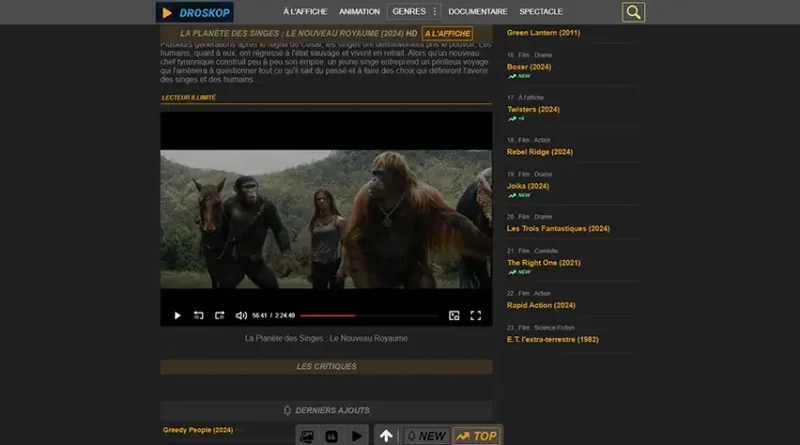This screenshot has width=800, height=445.
Task: Click the play button in video player
Action: click(178, 315)
